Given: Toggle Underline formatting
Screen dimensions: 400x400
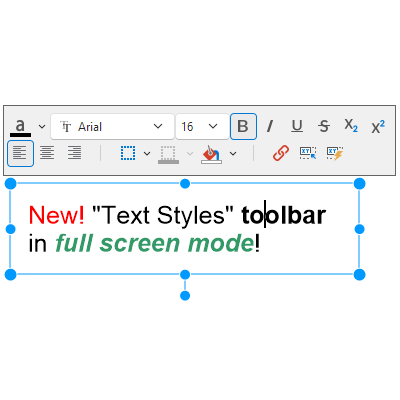Looking at the screenshot, I should coord(297,127).
